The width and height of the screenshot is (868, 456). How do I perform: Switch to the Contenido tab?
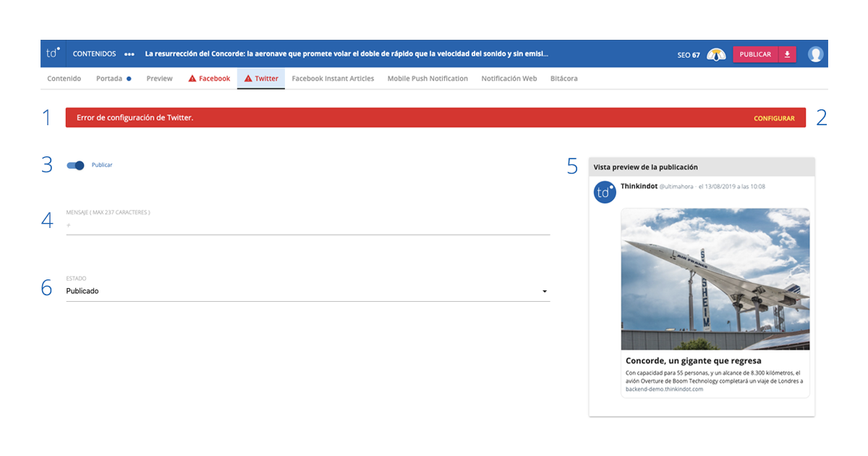pos(64,79)
